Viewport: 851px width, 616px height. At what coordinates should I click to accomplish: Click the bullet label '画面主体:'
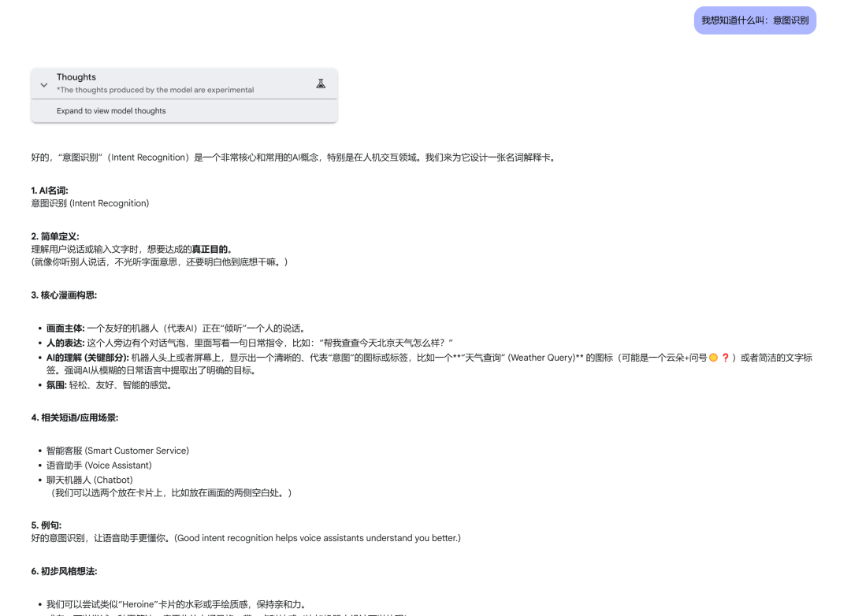coord(65,328)
